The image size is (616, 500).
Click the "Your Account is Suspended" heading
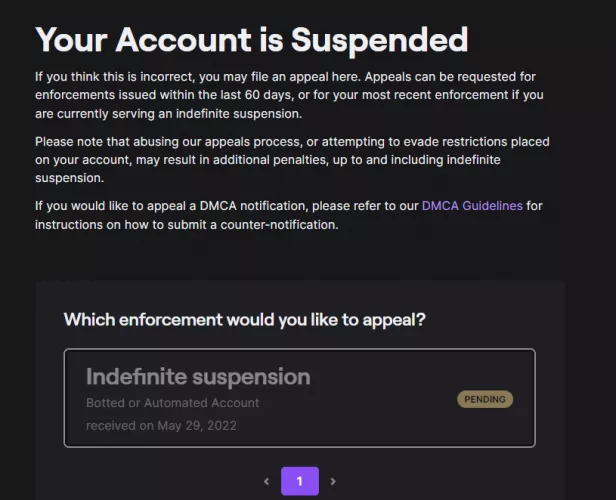(x=251, y=39)
